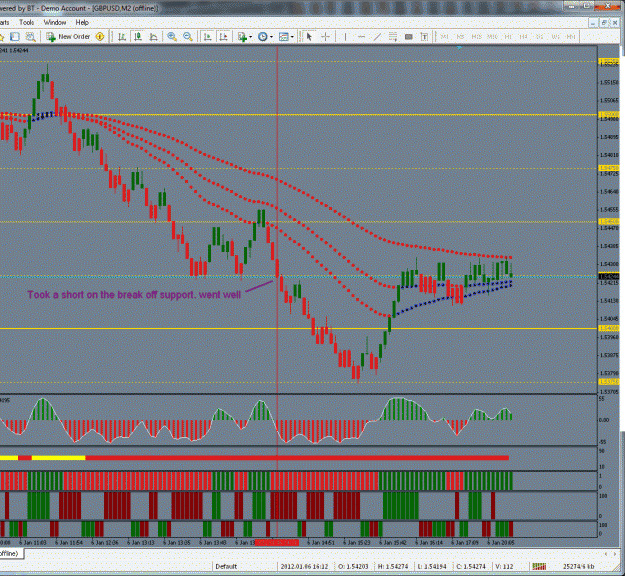Open the Strategy Tester magnifier icon
Viewport: 625px width, 576px height.
[30, 37]
